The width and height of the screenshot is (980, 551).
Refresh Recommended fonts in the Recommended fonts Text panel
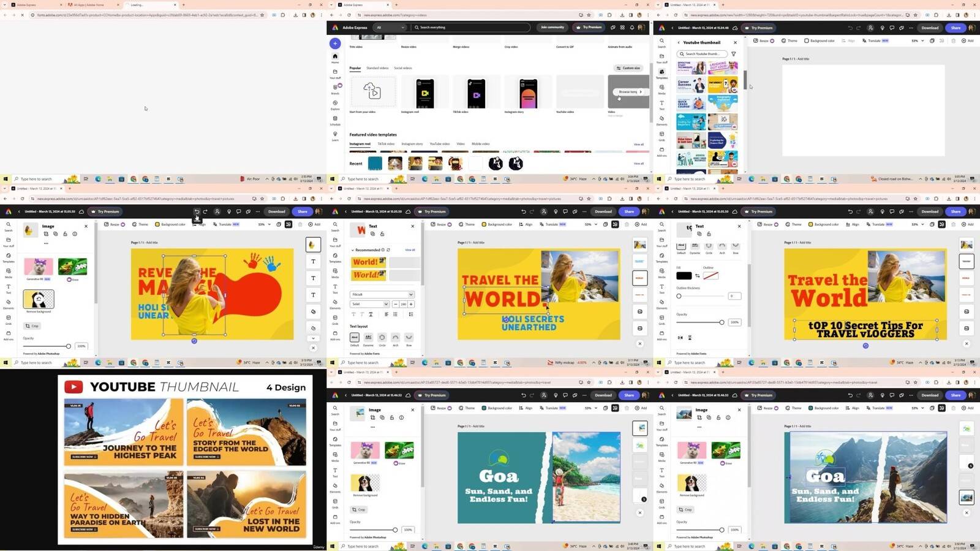coord(388,250)
